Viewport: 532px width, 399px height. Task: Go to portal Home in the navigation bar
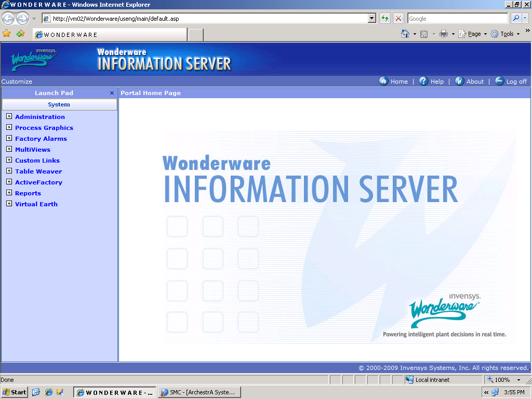click(x=394, y=82)
